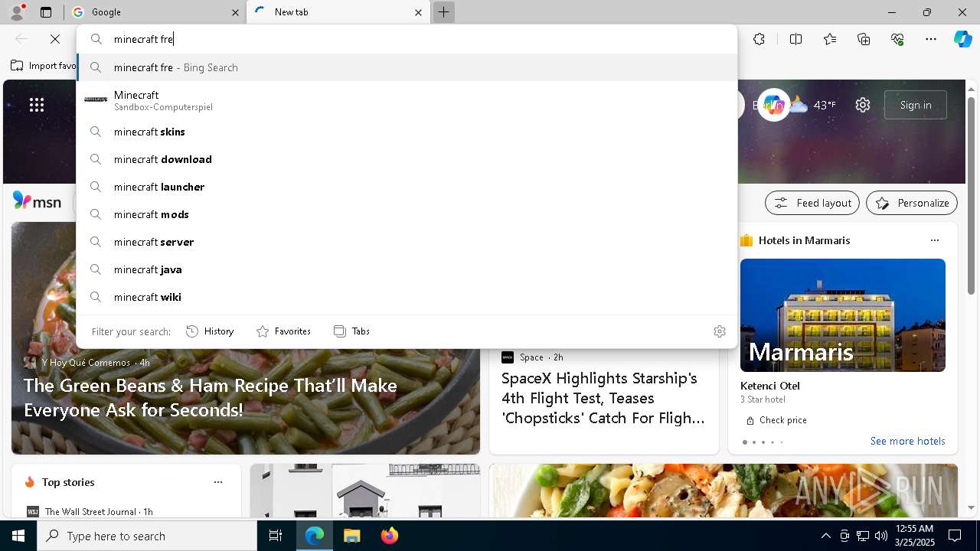
Task: Open the Windows Start menu
Action: tap(18, 536)
